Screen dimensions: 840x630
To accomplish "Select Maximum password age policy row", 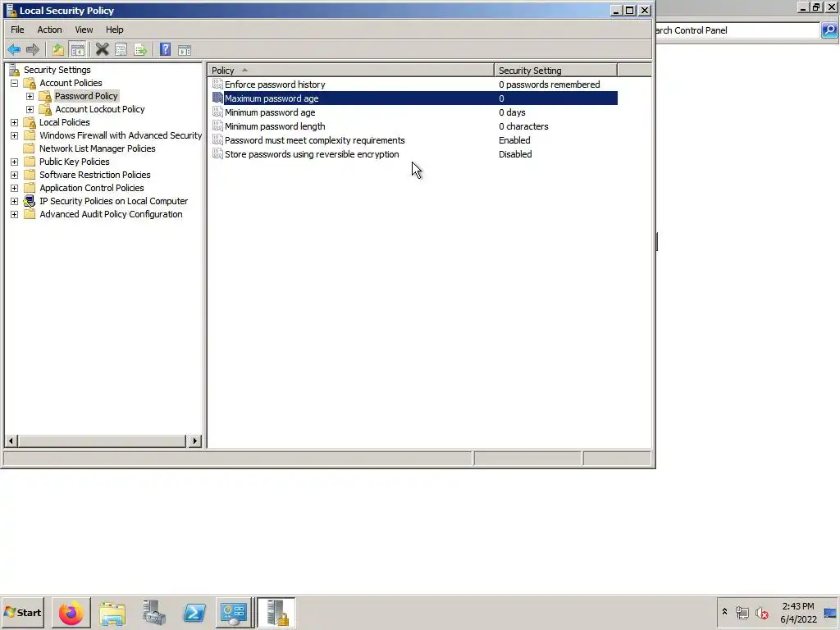I will (414, 98).
